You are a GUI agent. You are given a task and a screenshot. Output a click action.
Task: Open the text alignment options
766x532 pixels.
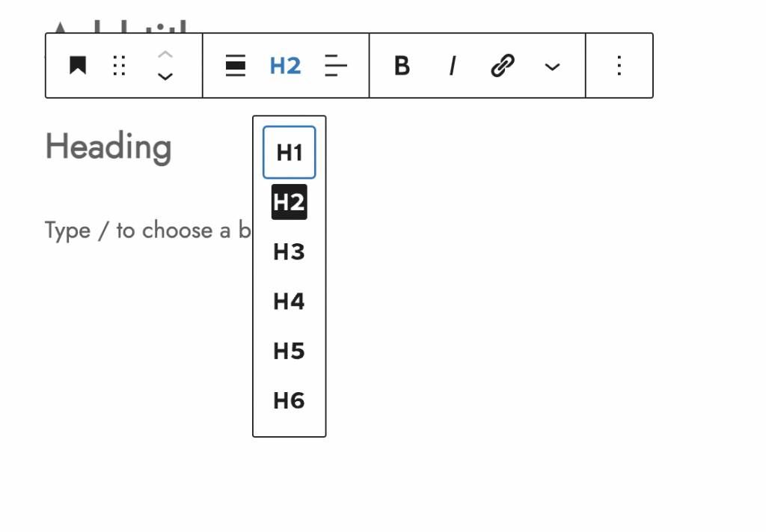click(336, 66)
